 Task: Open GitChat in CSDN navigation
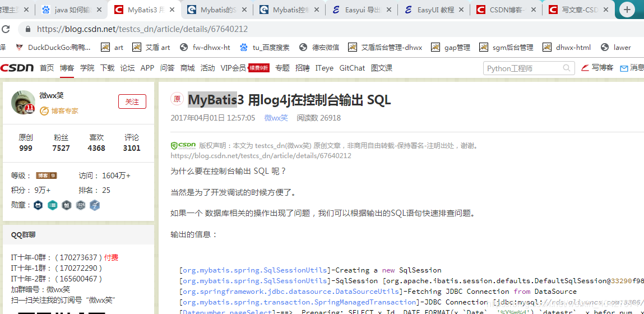(x=352, y=68)
